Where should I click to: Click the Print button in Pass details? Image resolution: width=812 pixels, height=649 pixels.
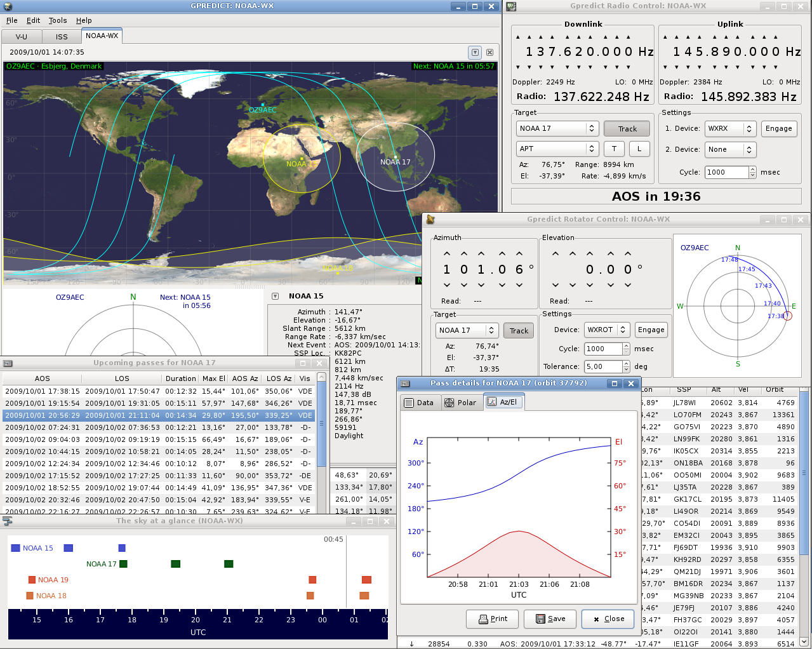[492, 619]
